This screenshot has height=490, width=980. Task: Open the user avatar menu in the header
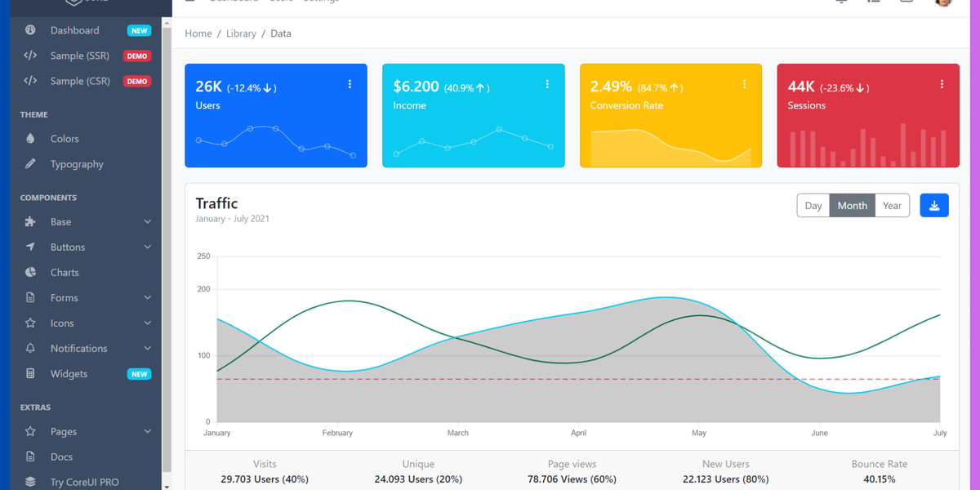[x=943, y=3]
